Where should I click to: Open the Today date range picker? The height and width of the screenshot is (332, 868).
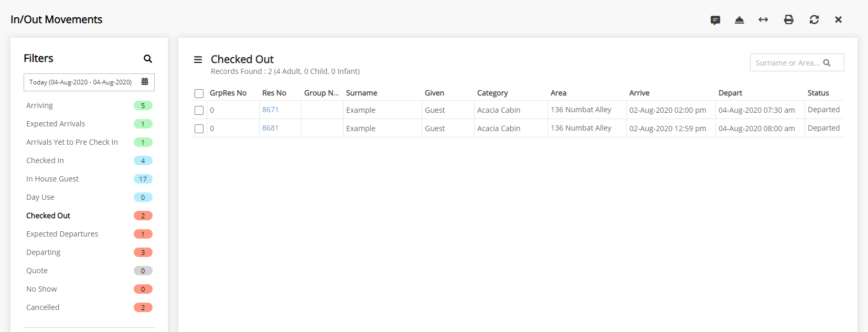[x=89, y=82]
